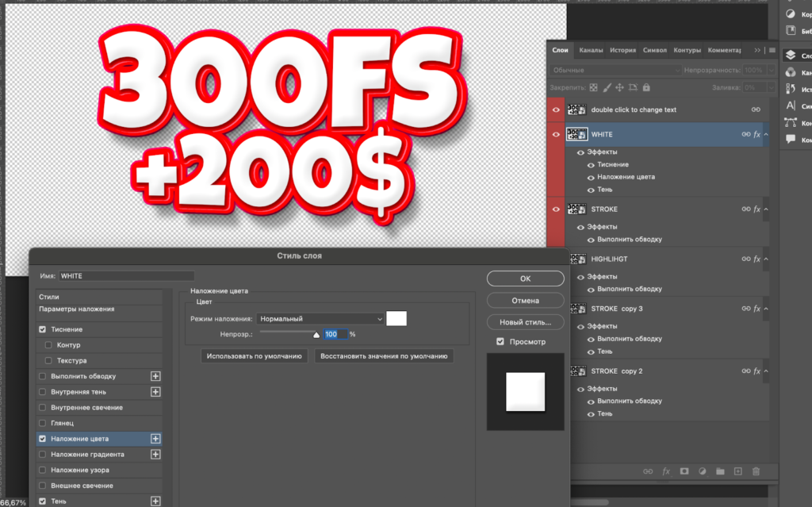Click the white overlay color swatch
The width and height of the screenshot is (812, 507).
coord(396,318)
